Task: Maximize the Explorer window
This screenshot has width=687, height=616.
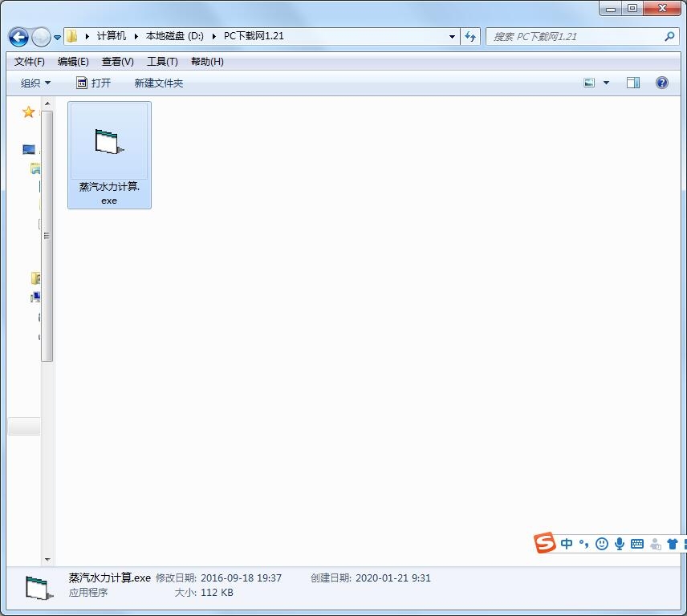Action: tap(632, 8)
